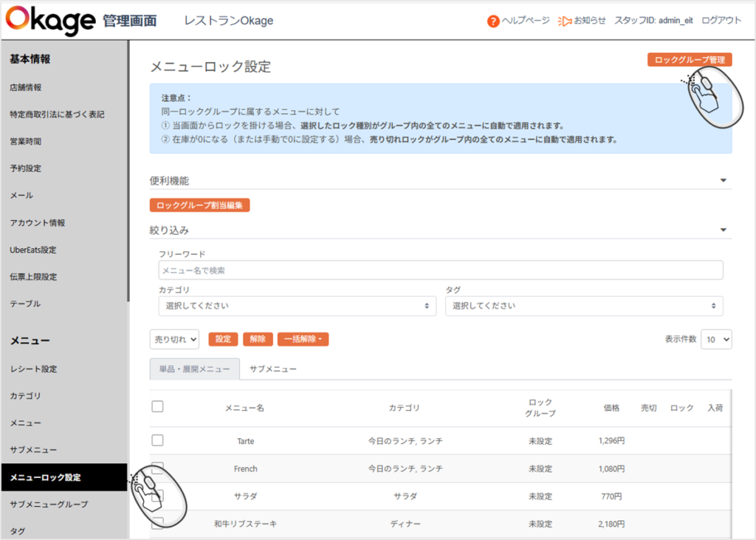Switch to the サブメニュー tab
Screen dimensions: 756x540
(273, 369)
